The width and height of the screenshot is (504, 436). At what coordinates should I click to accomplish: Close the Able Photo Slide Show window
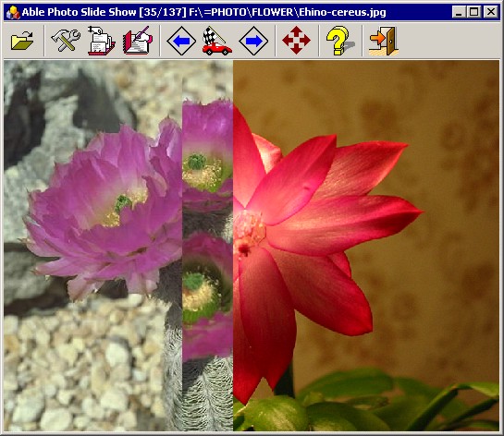[x=491, y=12]
